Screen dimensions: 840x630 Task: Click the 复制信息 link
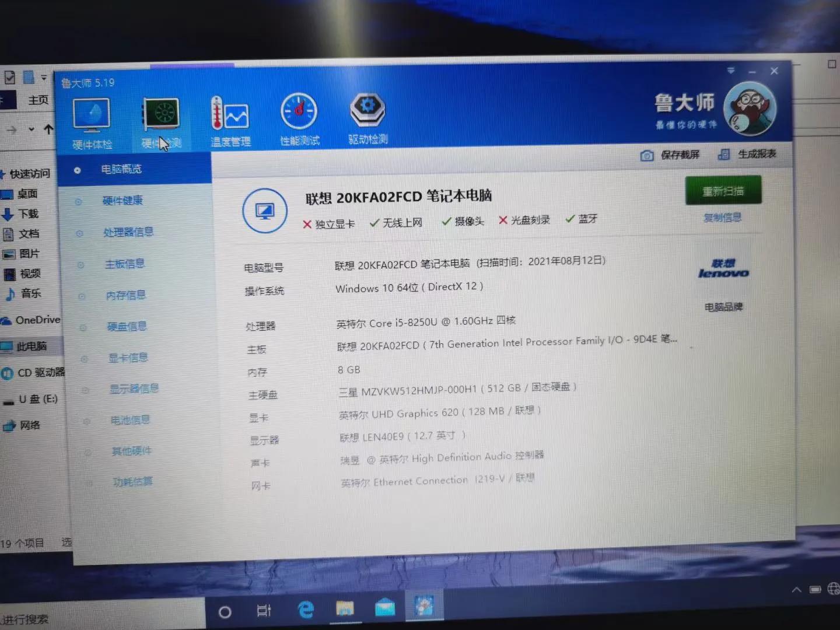(x=722, y=218)
